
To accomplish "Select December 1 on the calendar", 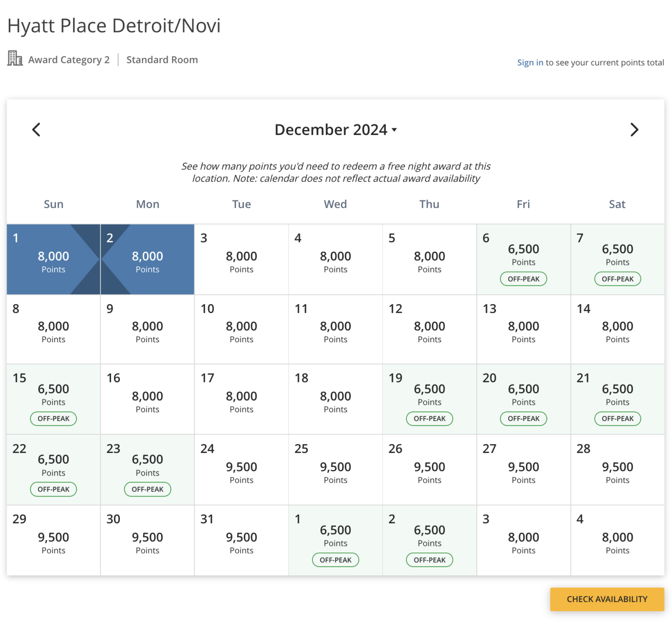I will tap(53, 260).
